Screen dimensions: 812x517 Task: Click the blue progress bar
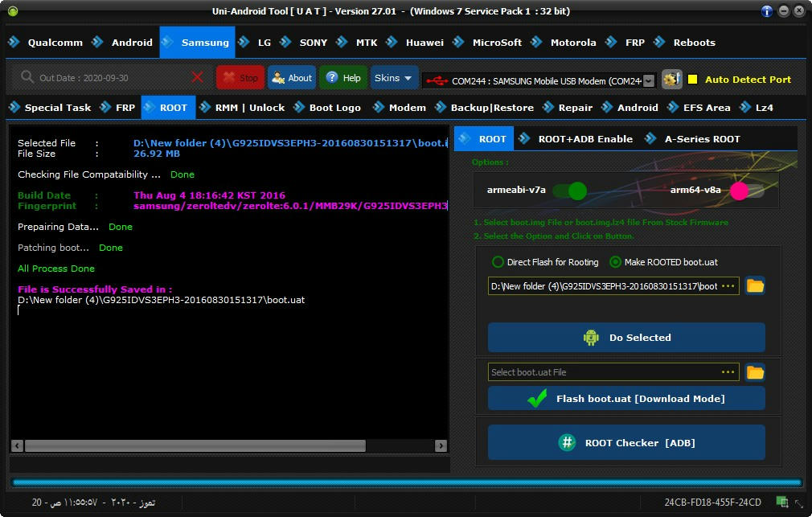[x=407, y=482]
